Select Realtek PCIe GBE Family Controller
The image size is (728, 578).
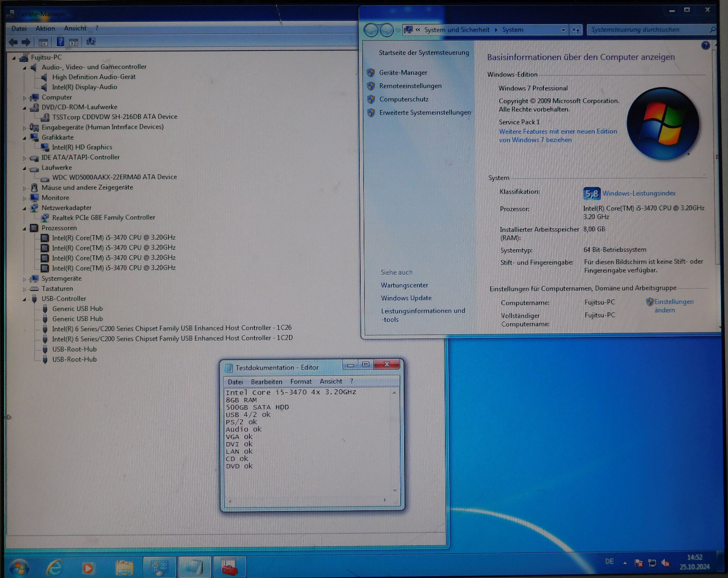[103, 218]
